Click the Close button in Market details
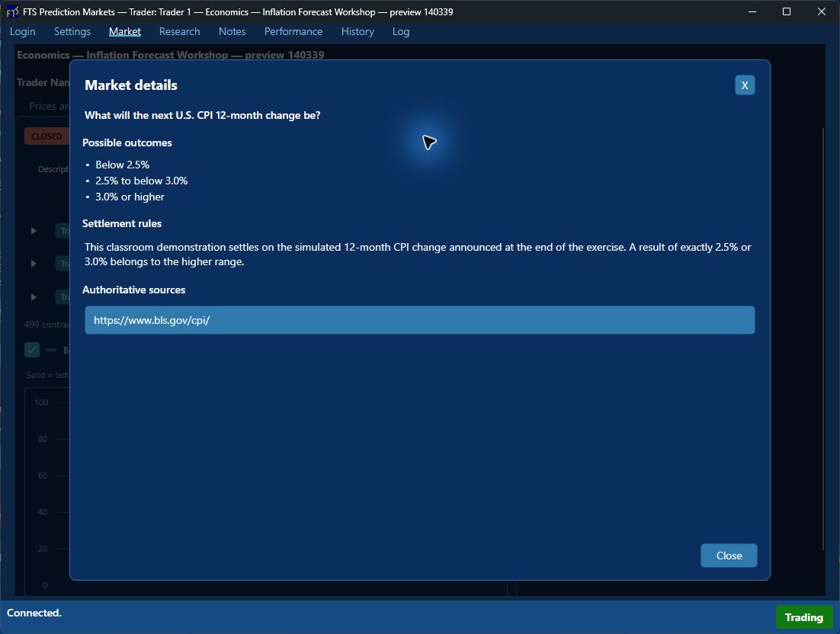 coord(729,556)
